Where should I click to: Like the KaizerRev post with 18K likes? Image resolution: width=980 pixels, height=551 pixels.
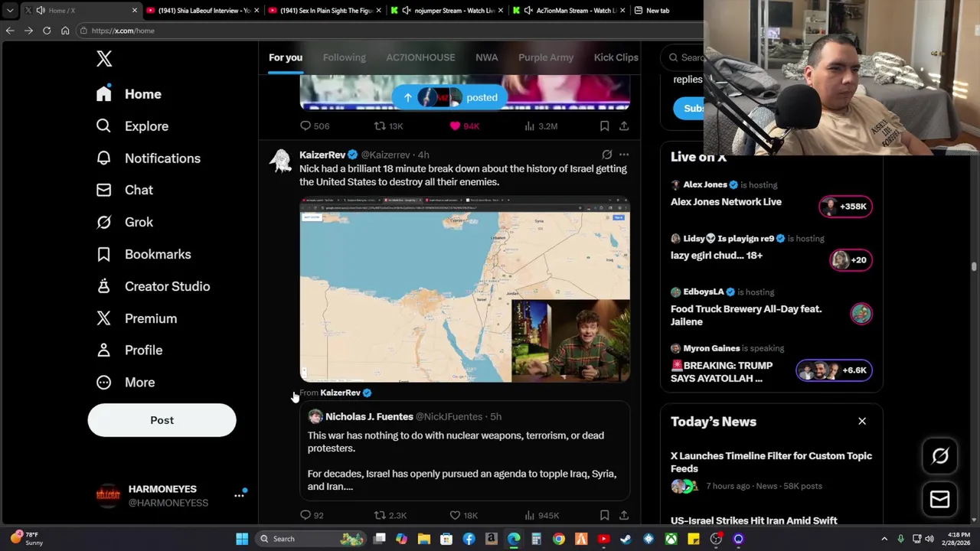click(463, 516)
